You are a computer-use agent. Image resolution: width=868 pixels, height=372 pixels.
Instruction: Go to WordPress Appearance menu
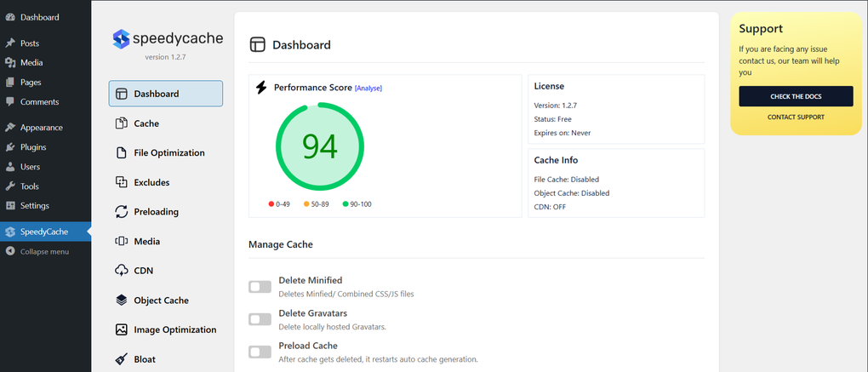(41, 128)
